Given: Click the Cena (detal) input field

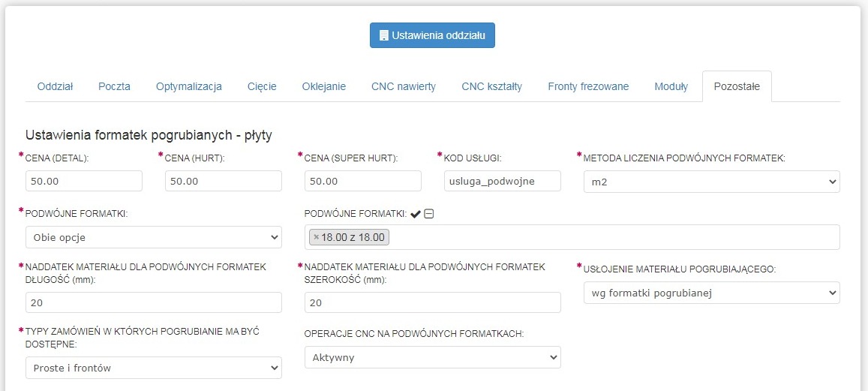Looking at the screenshot, I should pos(84,181).
